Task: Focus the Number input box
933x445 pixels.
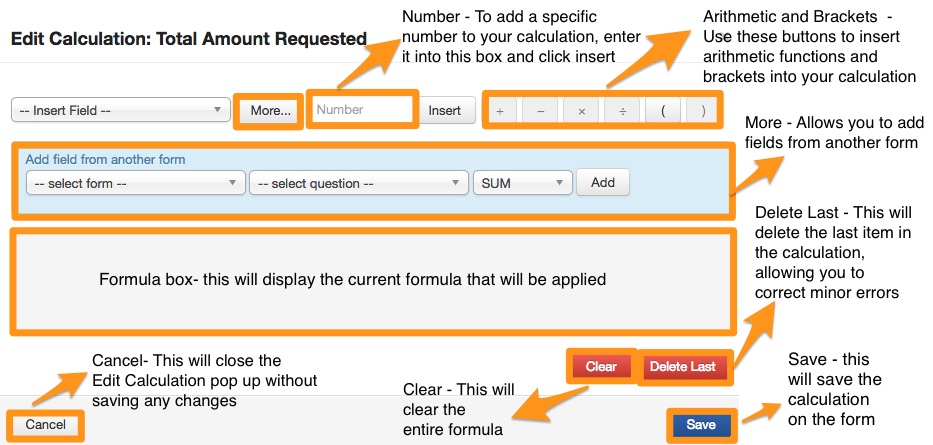Action: (x=363, y=110)
